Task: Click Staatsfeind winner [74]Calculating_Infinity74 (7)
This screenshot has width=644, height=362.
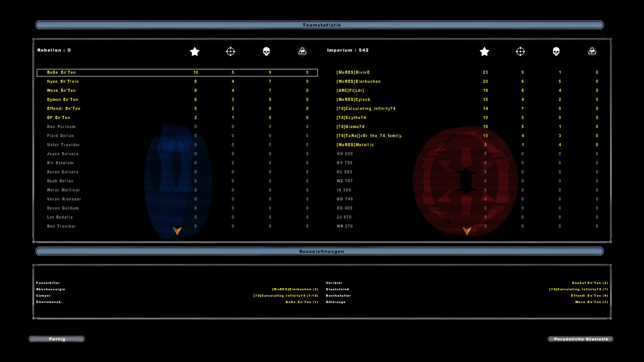Action: pos(579,289)
